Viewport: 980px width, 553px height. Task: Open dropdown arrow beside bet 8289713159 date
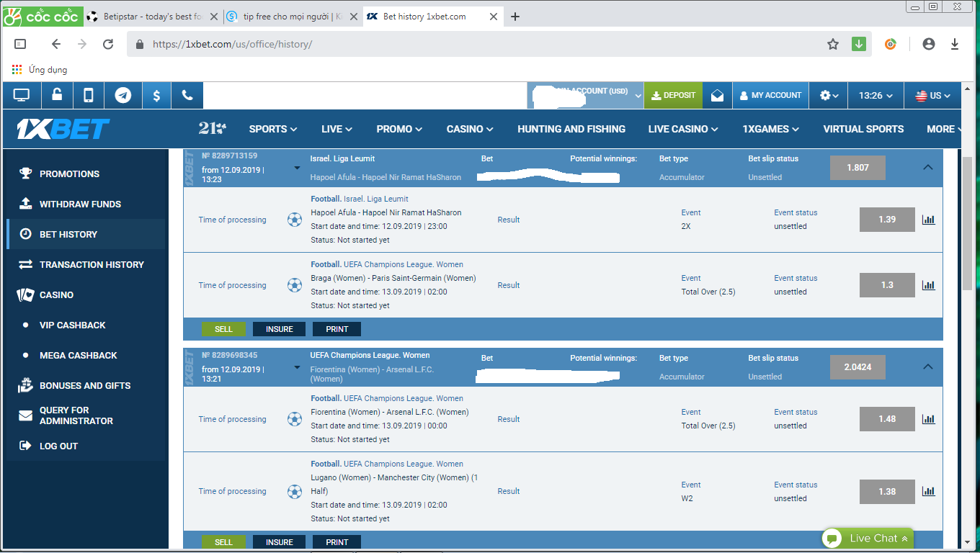point(297,168)
